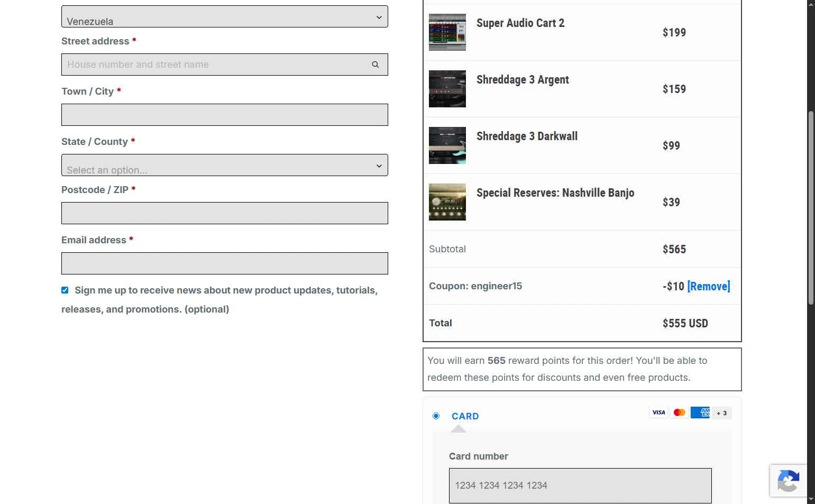The width and height of the screenshot is (815, 504).
Task: Remove the engineer15 coupon
Action: (709, 286)
